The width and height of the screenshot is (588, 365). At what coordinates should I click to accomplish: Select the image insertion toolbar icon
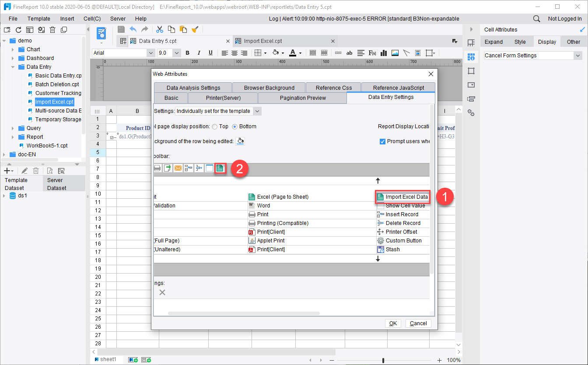coord(394,53)
